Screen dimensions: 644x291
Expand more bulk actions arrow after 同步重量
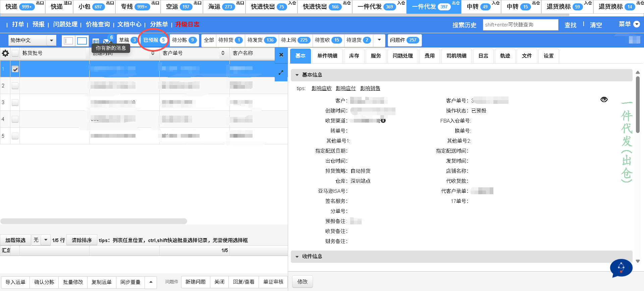(x=151, y=282)
